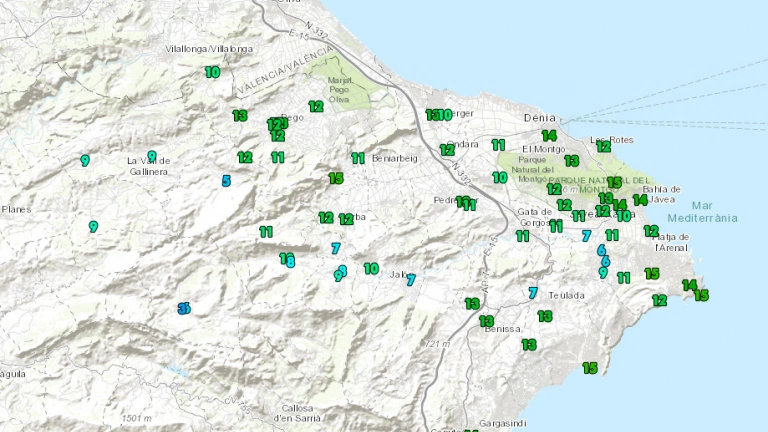Select the cyan 9 marker above Planes
The image size is (768, 432).
[x=85, y=160]
